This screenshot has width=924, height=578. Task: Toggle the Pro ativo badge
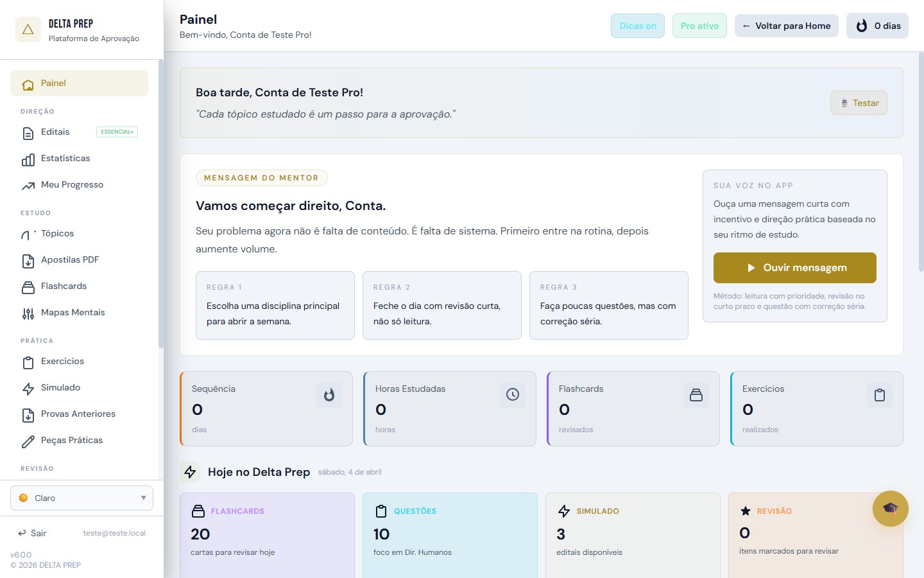[x=699, y=26]
